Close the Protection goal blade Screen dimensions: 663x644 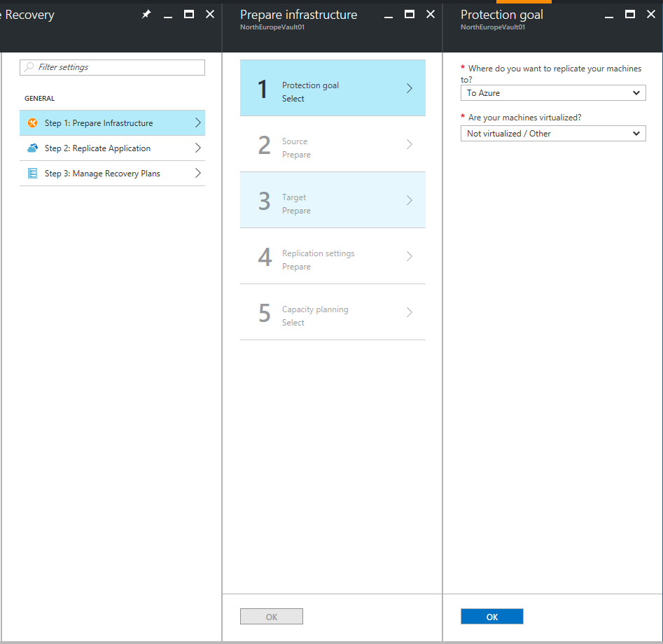(650, 15)
